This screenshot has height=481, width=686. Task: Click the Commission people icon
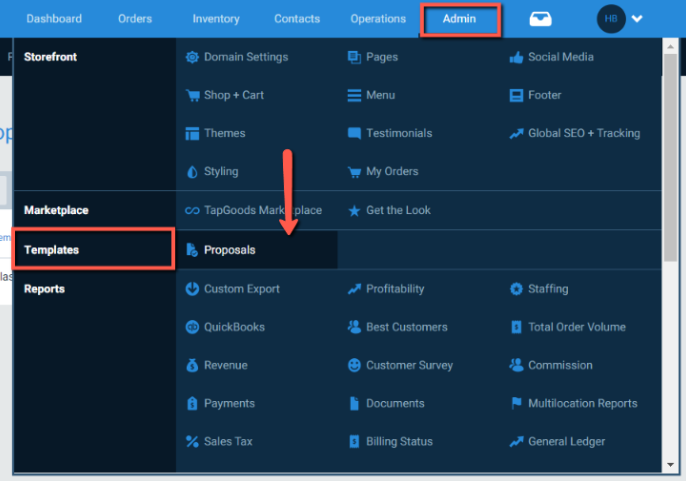pyautogui.click(x=516, y=365)
